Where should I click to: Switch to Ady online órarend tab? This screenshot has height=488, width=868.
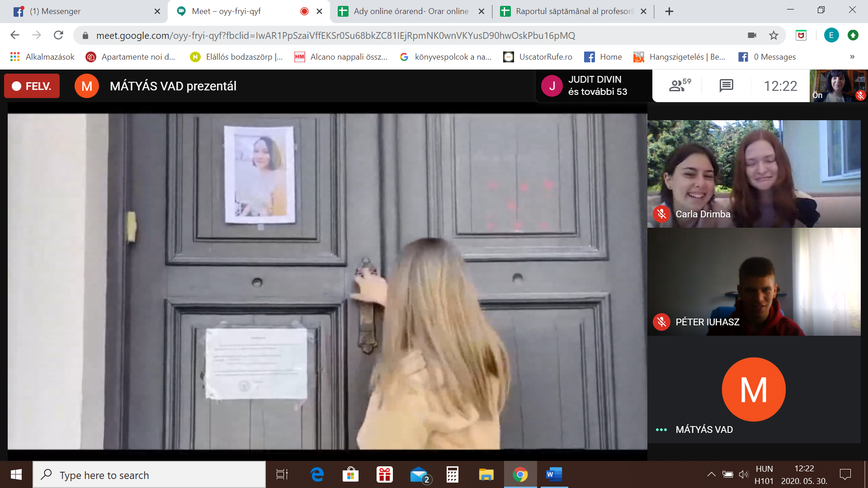tap(410, 11)
